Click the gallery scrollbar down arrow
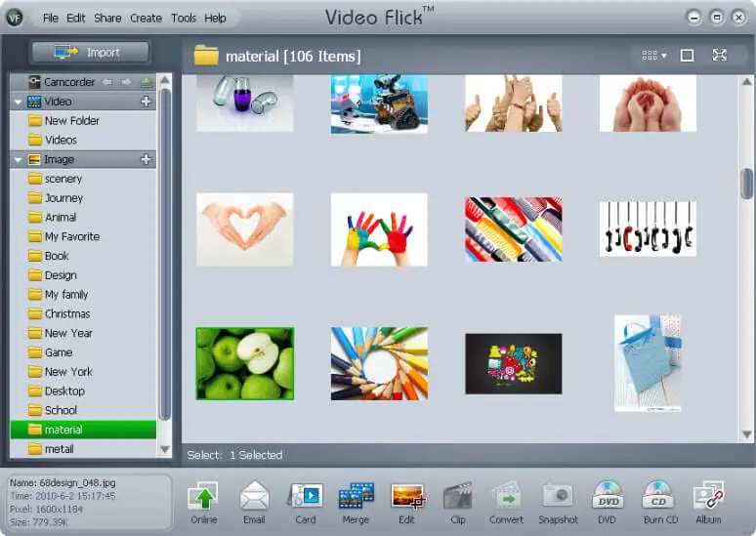The width and height of the screenshot is (756, 536). coord(747,434)
